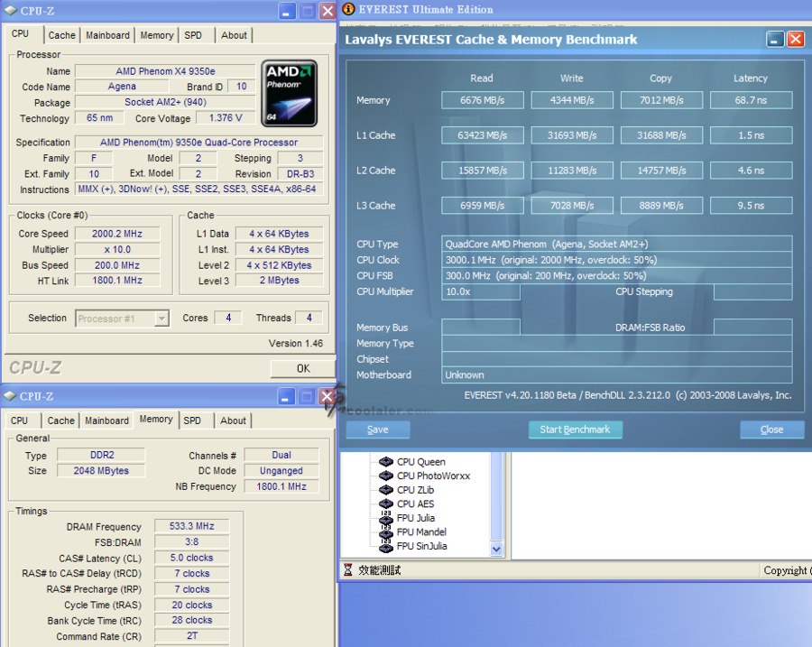Switch to Cache tab in top CPU-Z window

click(62, 35)
